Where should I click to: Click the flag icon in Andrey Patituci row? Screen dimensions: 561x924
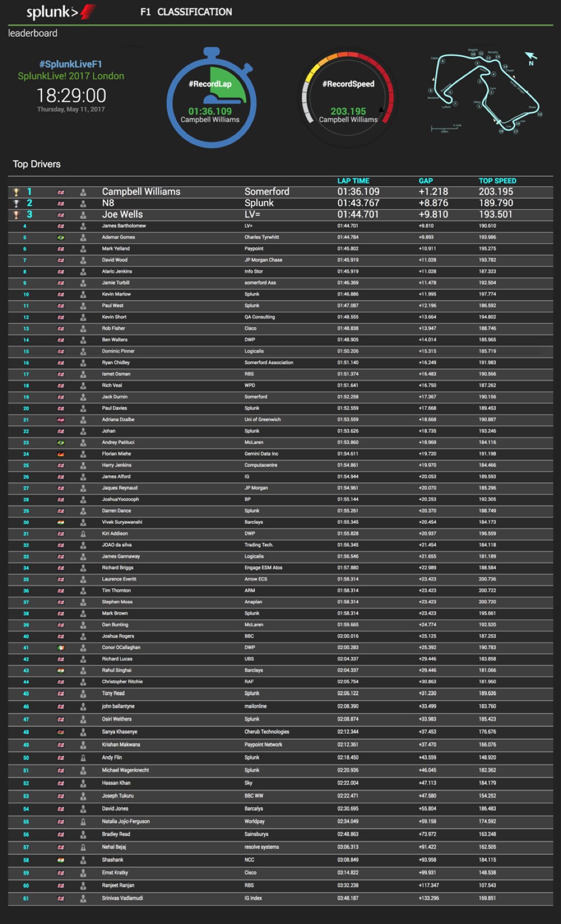[61, 443]
